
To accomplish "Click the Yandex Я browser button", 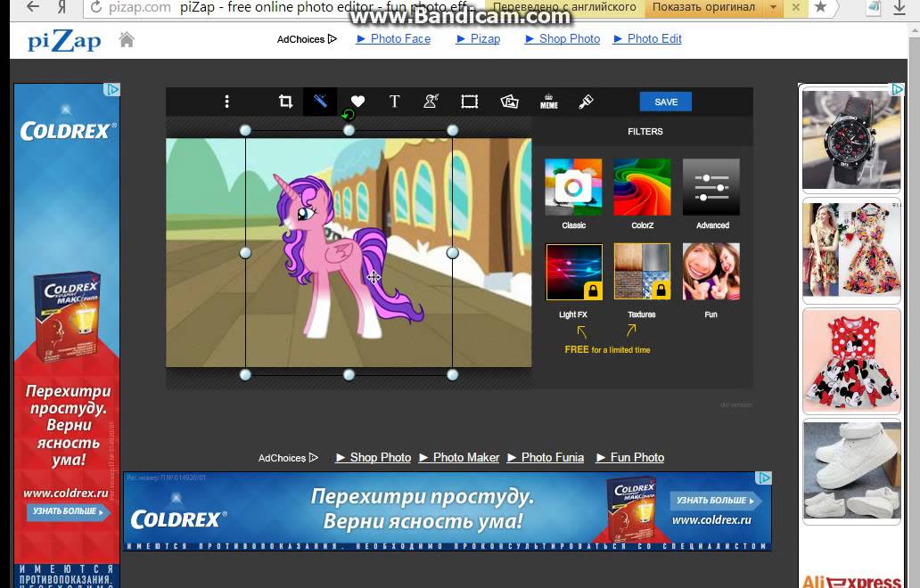I will click(62, 7).
